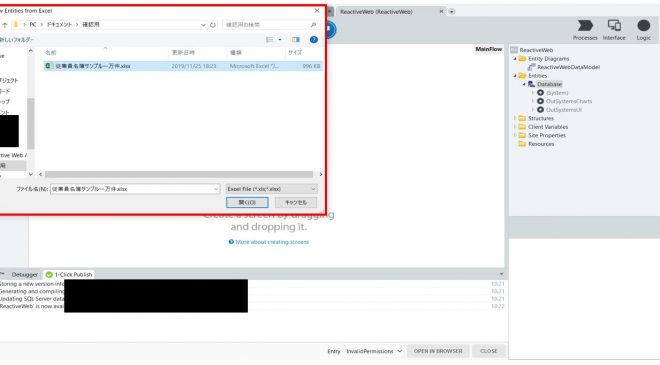The width and height of the screenshot is (660, 365).
Task: Collapse the Database node
Action: [524, 84]
